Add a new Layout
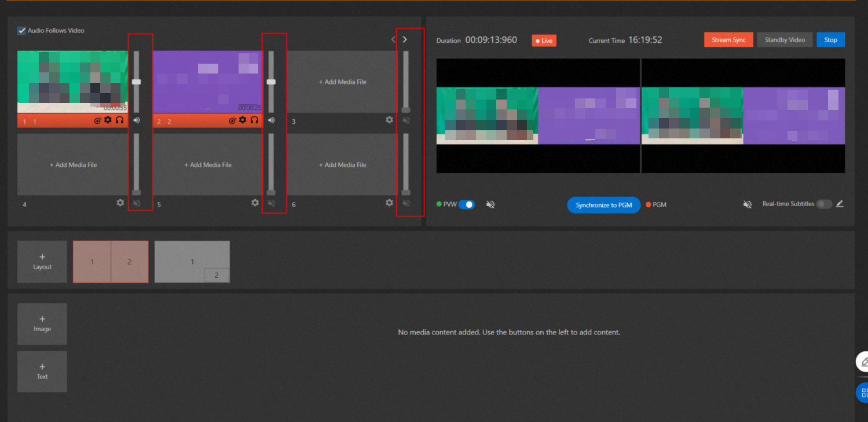This screenshot has height=422, width=868. coord(42,262)
